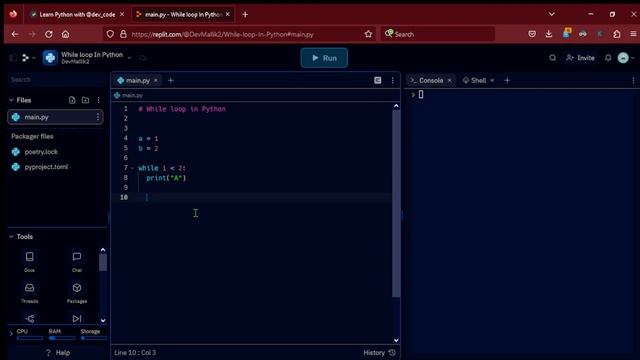Invite collaborators to the repl
The image size is (640, 360).
pos(580,58)
